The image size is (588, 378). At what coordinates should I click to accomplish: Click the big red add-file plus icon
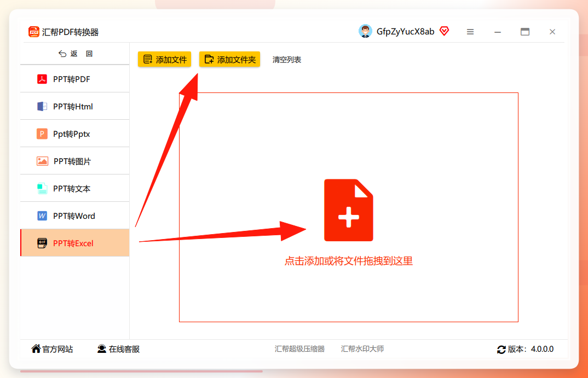[x=348, y=210]
